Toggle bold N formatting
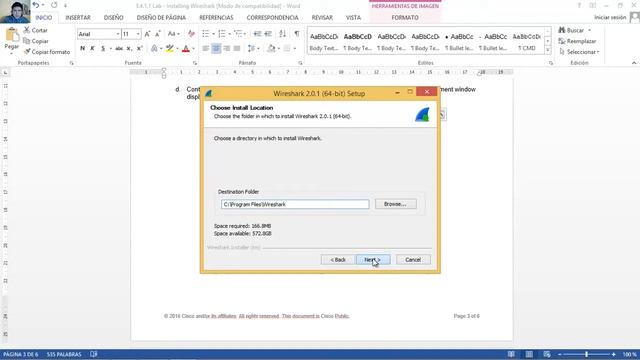This screenshot has width=640, height=360. (82, 49)
